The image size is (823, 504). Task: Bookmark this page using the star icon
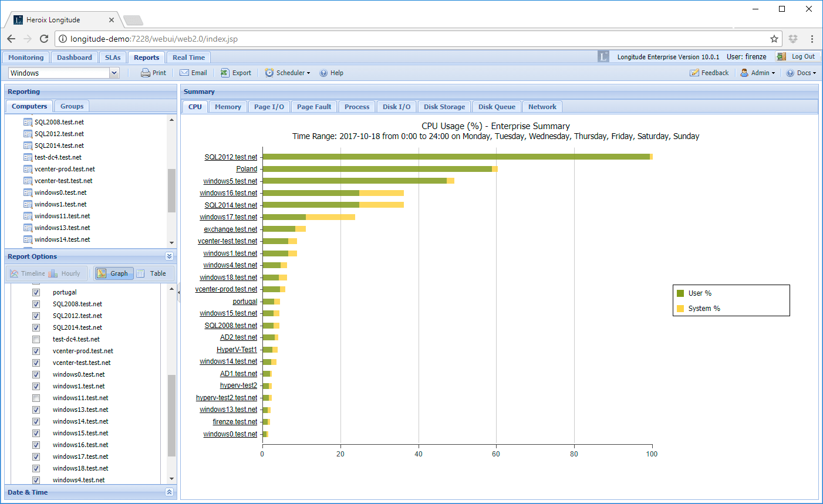coord(774,39)
